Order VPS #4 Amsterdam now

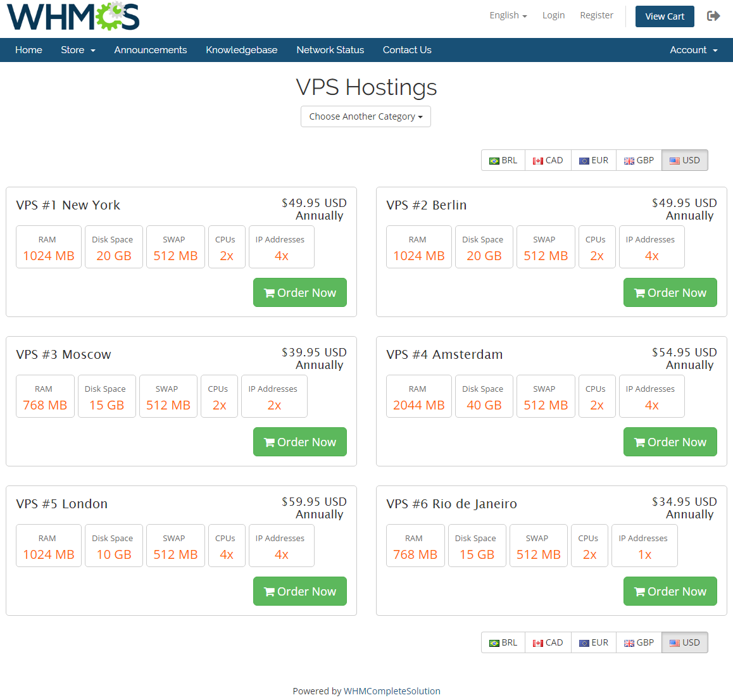coord(670,442)
